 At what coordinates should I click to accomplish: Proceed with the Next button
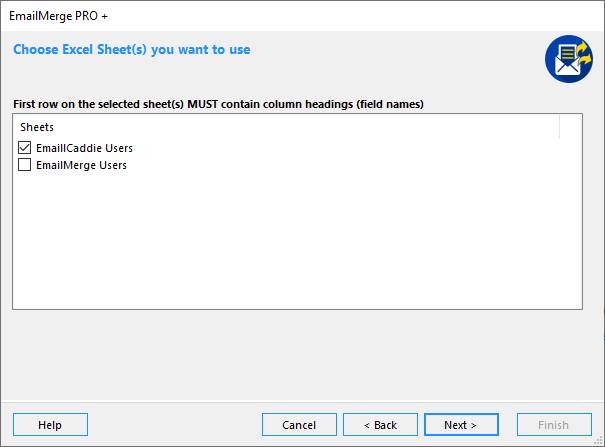coord(461,425)
